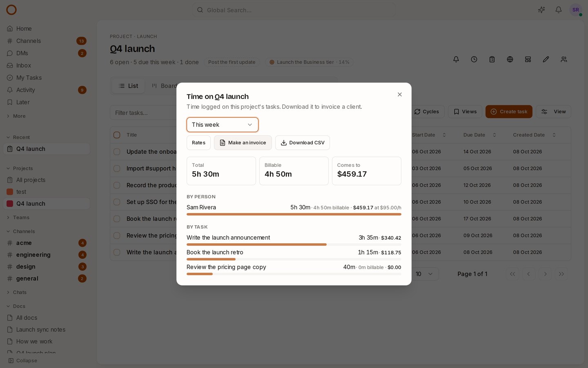Click the Download CSV button

pyautogui.click(x=303, y=143)
